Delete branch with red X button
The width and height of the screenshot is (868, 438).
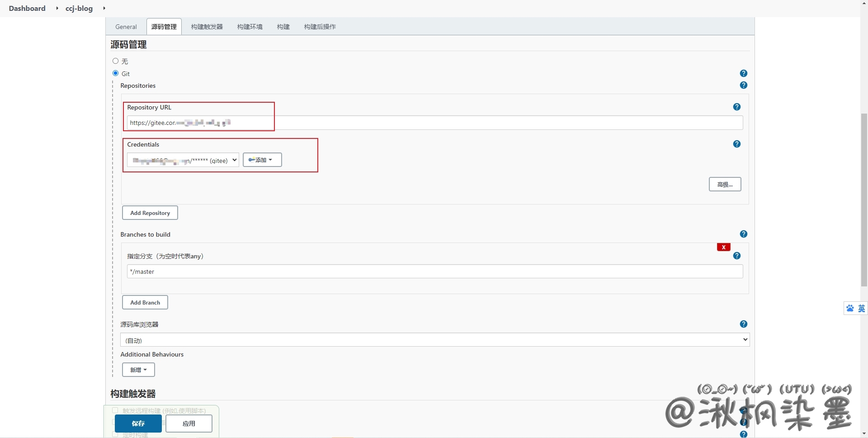[x=723, y=247]
